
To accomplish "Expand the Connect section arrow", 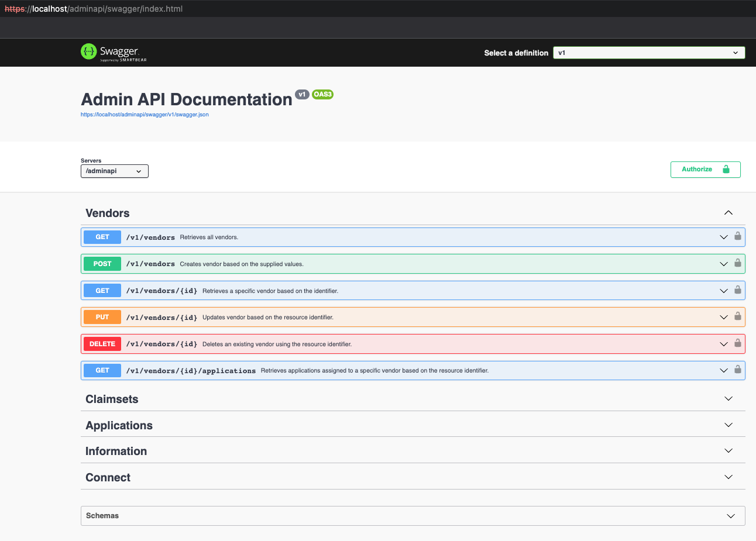I will pos(728,477).
